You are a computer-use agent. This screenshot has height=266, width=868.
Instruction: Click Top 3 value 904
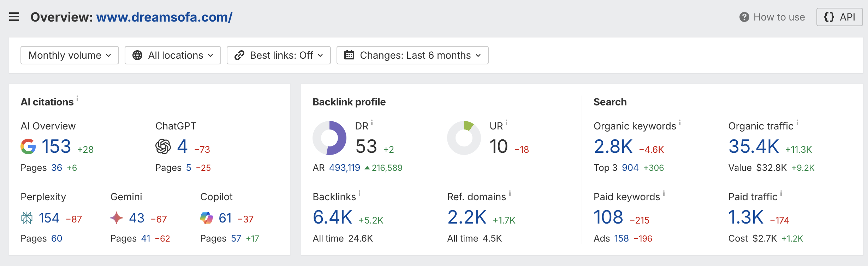pyautogui.click(x=630, y=168)
